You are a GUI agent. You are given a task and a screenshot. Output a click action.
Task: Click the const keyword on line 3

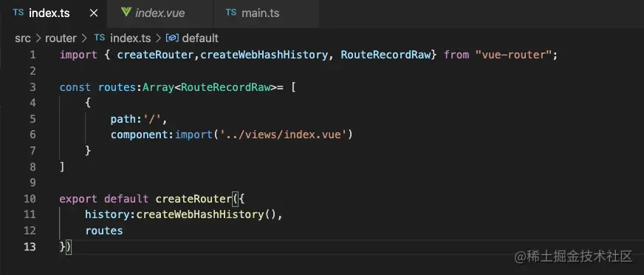(75, 87)
